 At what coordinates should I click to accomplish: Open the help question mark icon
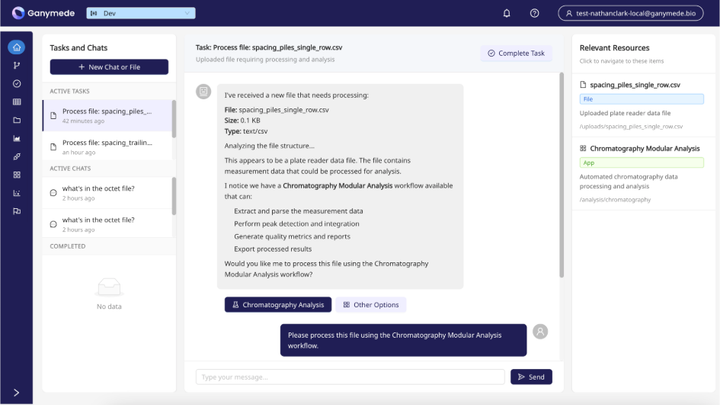click(x=534, y=13)
